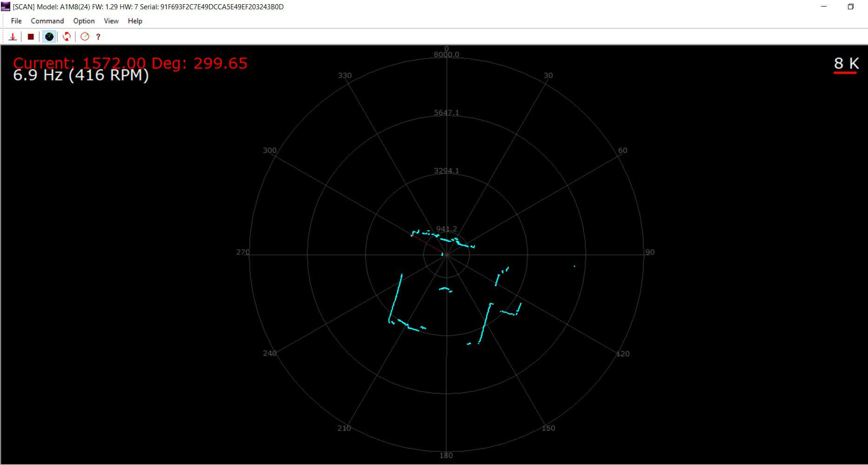Restore down the application window
Viewport: 868px width, 465px height.
(850, 7)
